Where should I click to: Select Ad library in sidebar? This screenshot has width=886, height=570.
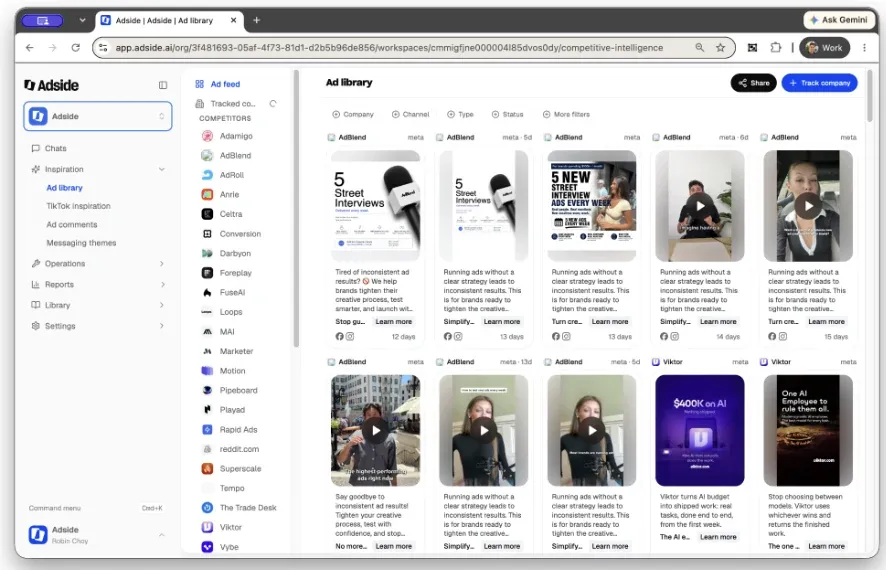point(64,188)
